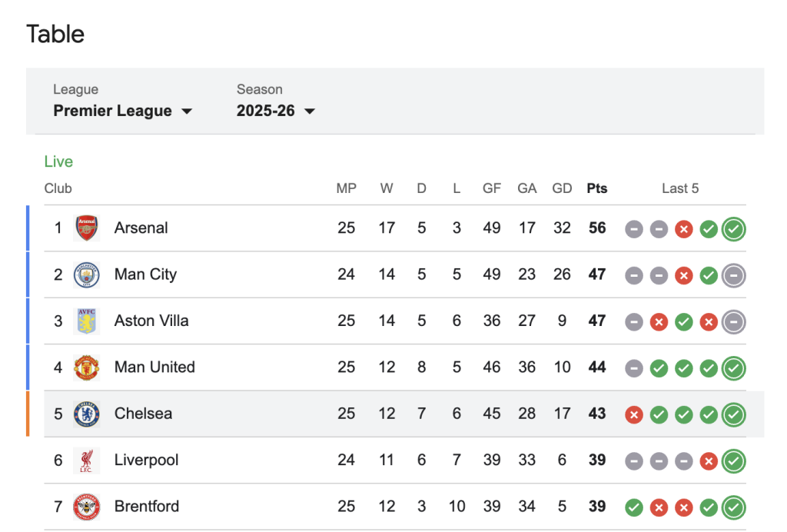Click the Brentford team name
Viewport: 787px width, 532px height.
(x=146, y=507)
